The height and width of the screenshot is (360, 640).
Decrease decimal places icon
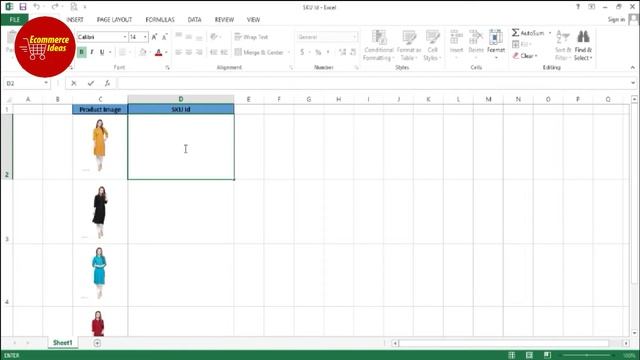353,52
